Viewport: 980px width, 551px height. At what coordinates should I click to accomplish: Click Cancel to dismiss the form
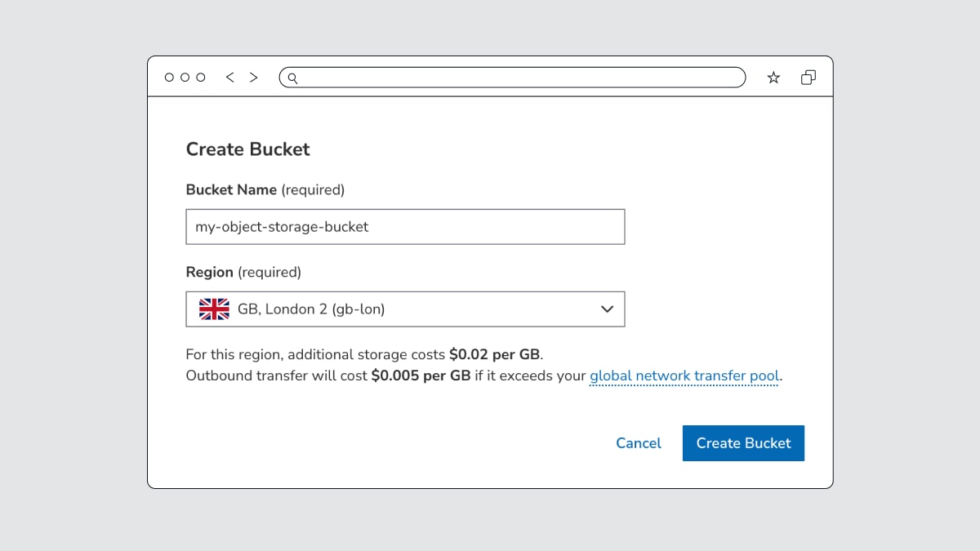click(x=639, y=443)
